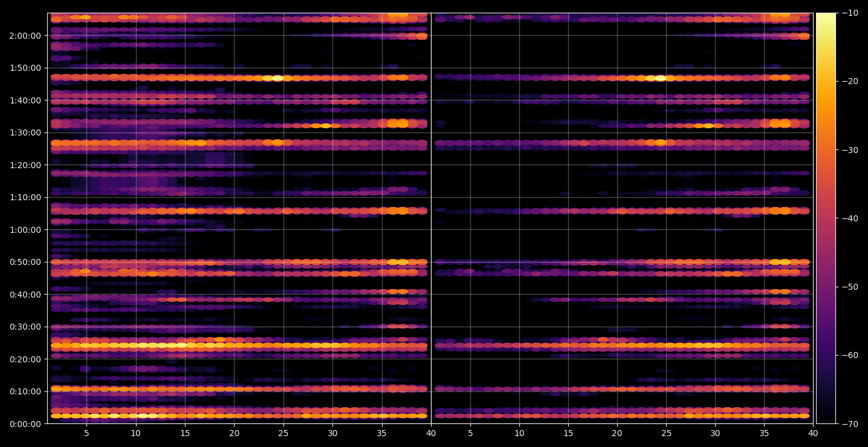The image size is (868, 447).
Task: Select the 40 tick label between the two plots
Action: pyautogui.click(x=431, y=434)
